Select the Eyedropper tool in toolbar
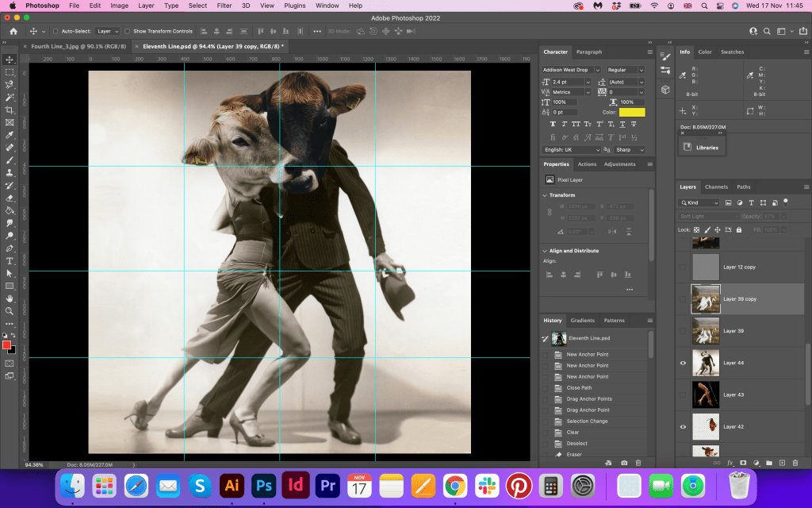812x508 pixels. (10, 135)
